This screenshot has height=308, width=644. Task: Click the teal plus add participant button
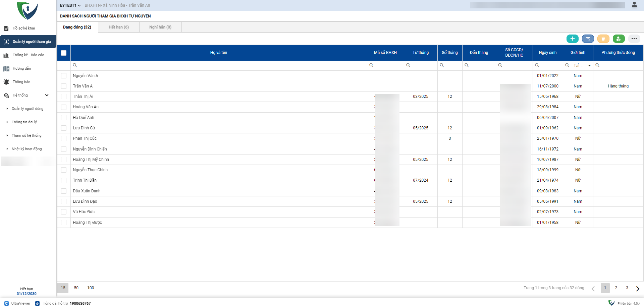[572, 39]
